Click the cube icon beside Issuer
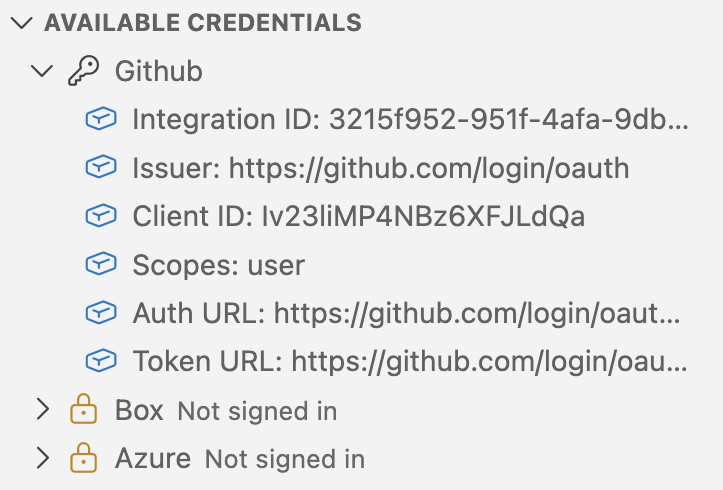This screenshot has width=723, height=490. (99, 168)
